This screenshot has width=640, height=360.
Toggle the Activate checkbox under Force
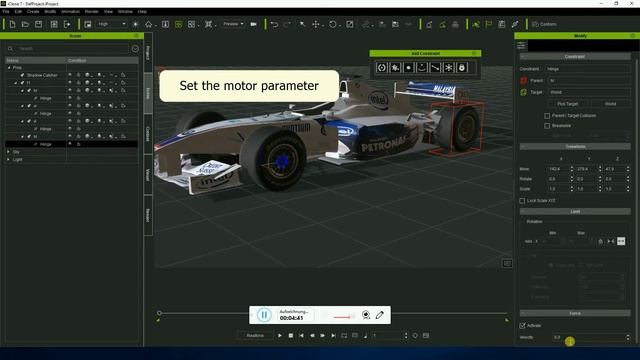coord(522,326)
